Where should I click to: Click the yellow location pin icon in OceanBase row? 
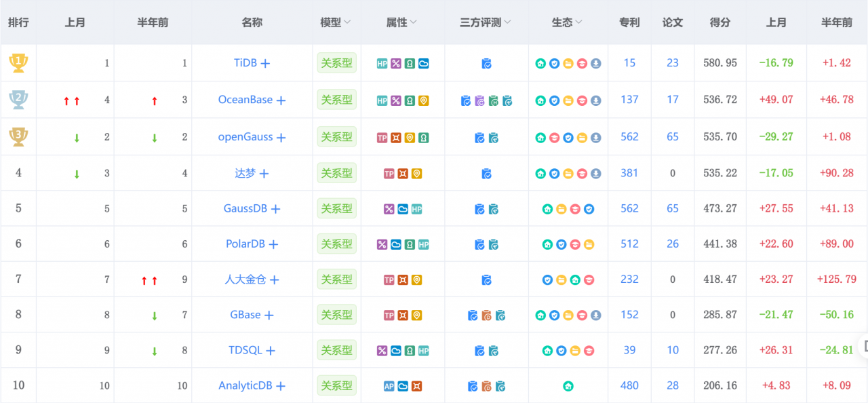point(424,100)
